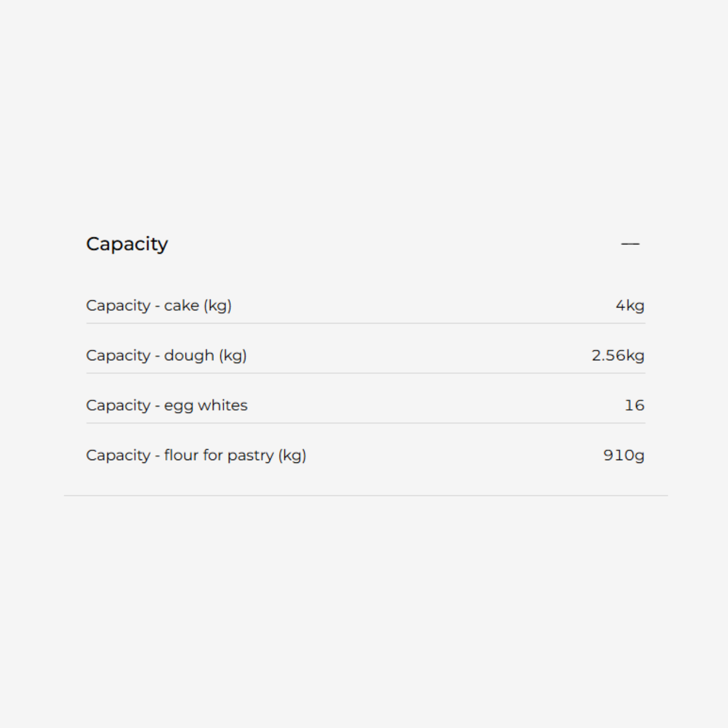Collapse the Capacity section with minus icon

[630, 244]
